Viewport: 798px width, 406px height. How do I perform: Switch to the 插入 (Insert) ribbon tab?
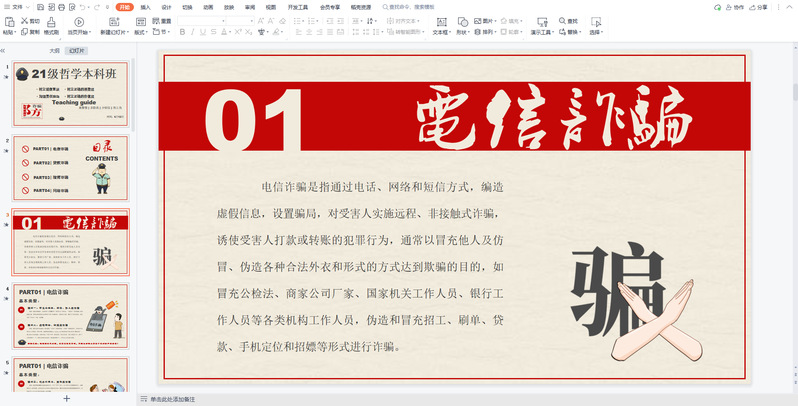pyautogui.click(x=146, y=6)
